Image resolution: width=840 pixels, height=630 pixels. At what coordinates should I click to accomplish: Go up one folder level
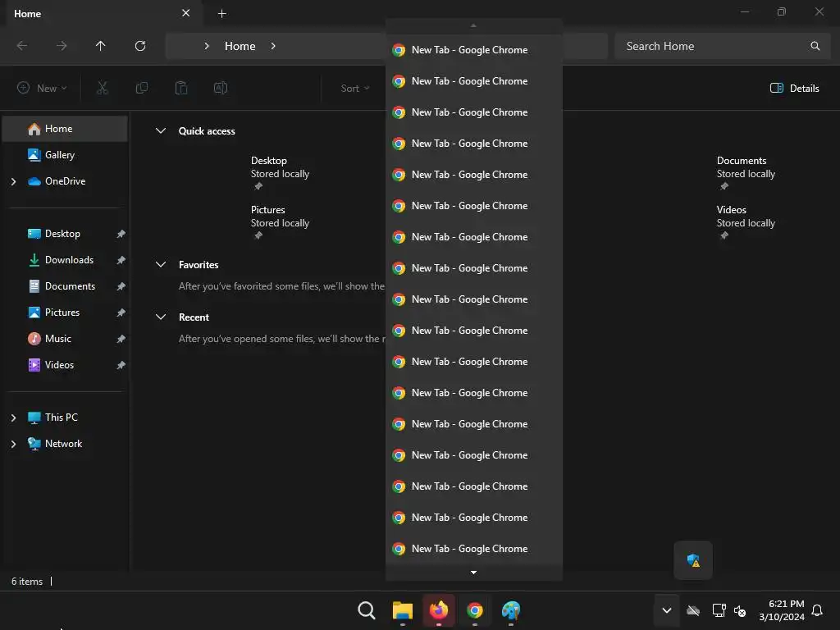pos(100,46)
